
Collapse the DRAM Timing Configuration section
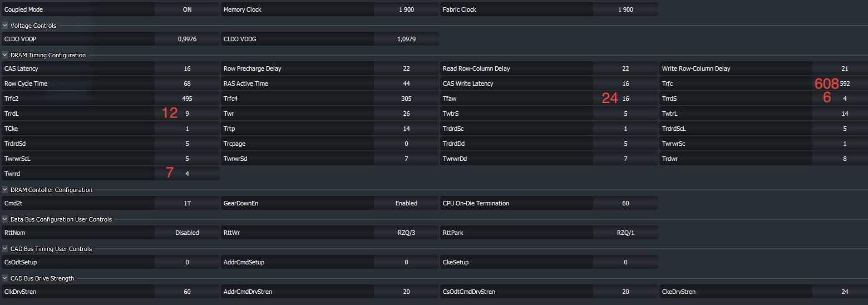click(5, 55)
